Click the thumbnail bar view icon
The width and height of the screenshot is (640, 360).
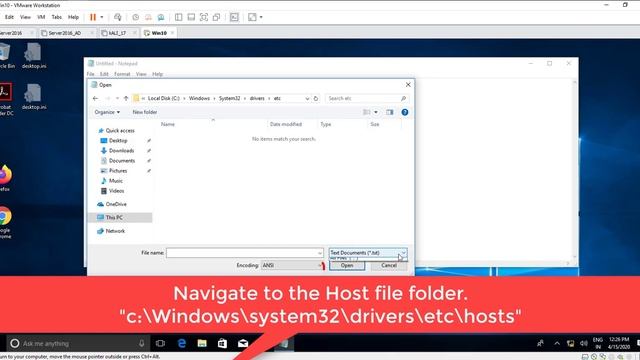(191, 17)
